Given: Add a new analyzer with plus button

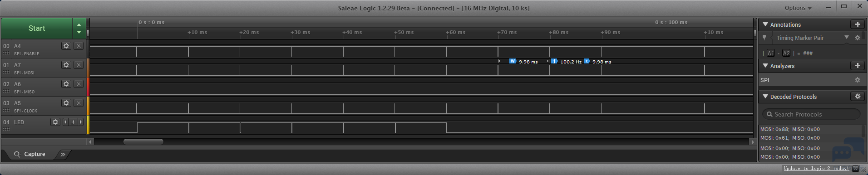Looking at the screenshot, I should coord(858,66).
